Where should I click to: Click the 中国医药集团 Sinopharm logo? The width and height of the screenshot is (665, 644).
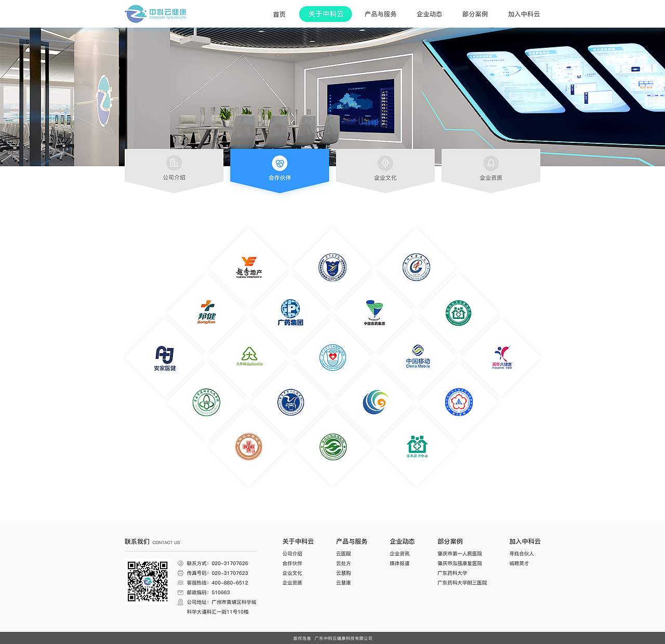pyautogui.click(x=375, y=313)
